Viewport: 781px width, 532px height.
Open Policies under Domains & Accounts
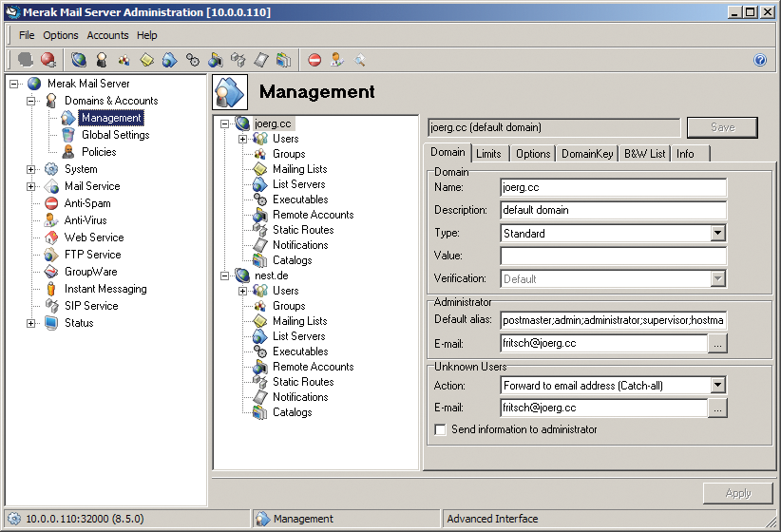99,152
